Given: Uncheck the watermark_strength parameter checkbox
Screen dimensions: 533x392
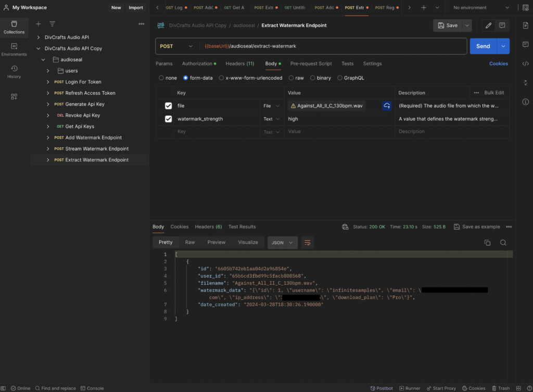Looking at the screenshot, I should [x=168, y=119].
